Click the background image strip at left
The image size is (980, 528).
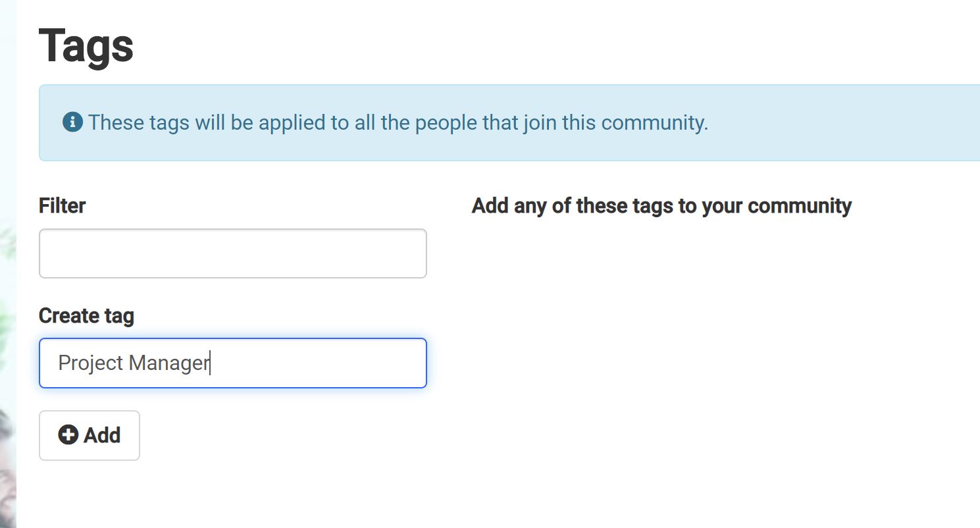point(8,263)
